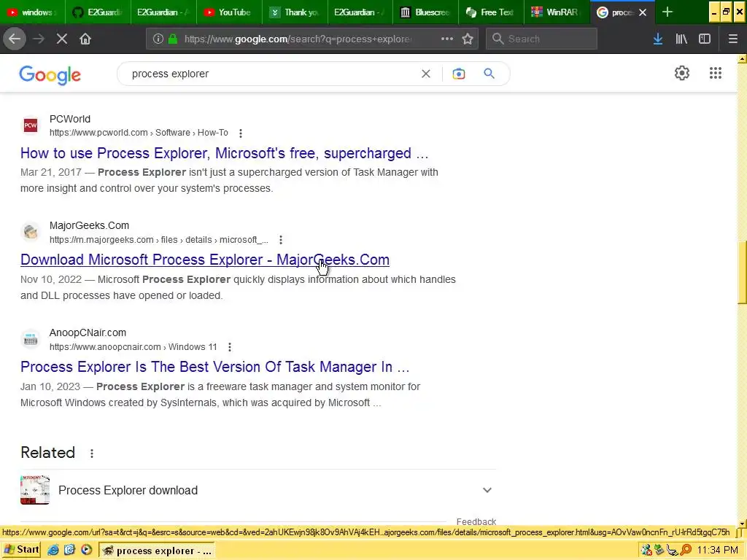
Task: Open the downloads arrow icon
Action: tap(658, 39)
